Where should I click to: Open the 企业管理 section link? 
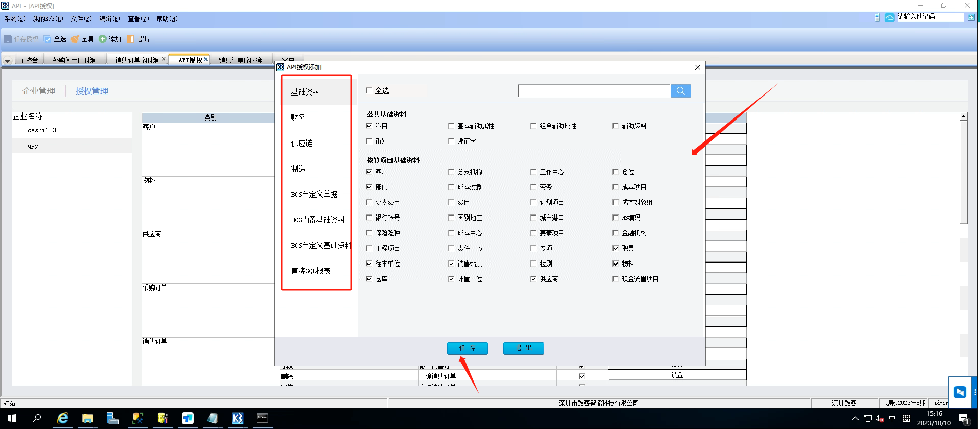[x=39, y=91]
